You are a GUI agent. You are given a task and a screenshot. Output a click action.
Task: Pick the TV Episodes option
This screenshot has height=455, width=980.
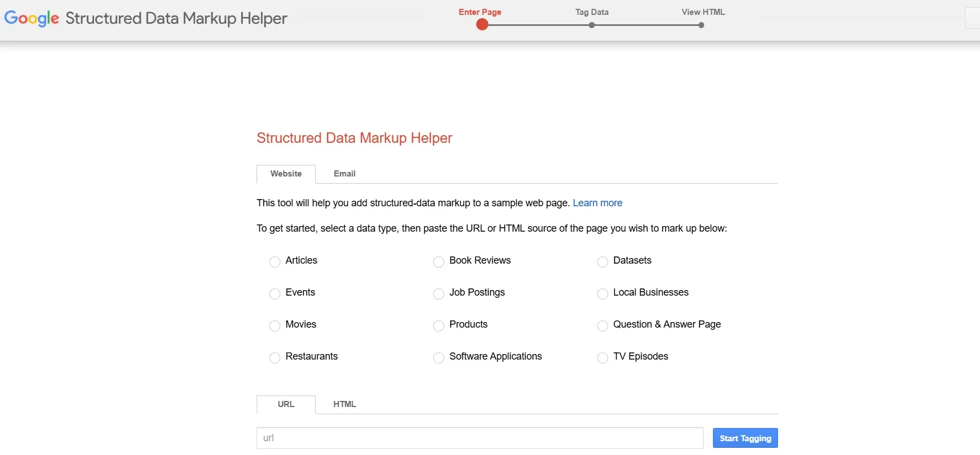(x=603, y=358)
